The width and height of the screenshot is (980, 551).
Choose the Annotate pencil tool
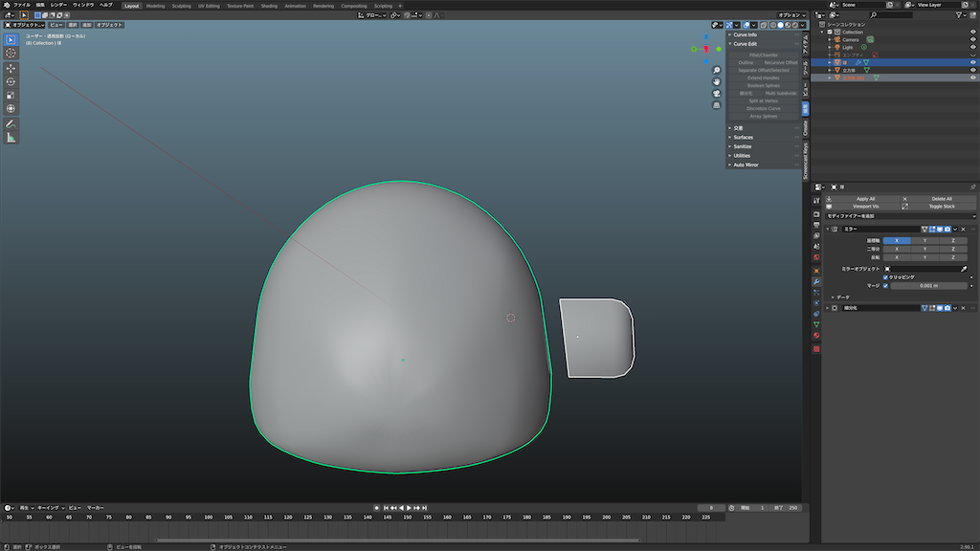point(11,123)
